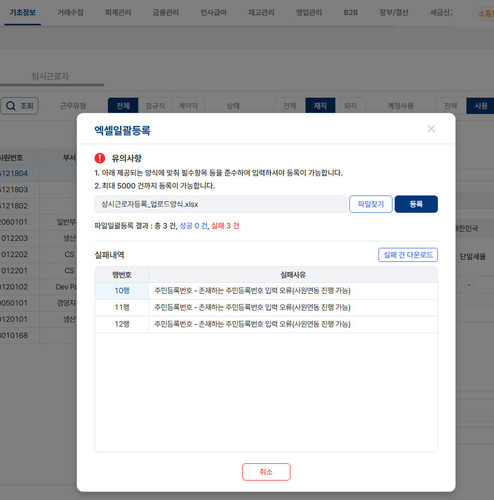Open the 거래수집 top menu
Screen dimensions: 494x500
click(70, 13)
